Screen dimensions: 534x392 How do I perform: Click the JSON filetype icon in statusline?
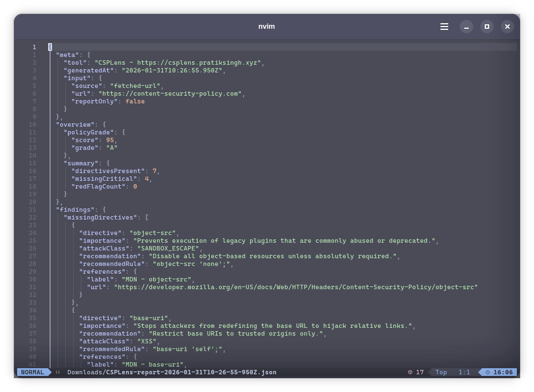[58, 372]
